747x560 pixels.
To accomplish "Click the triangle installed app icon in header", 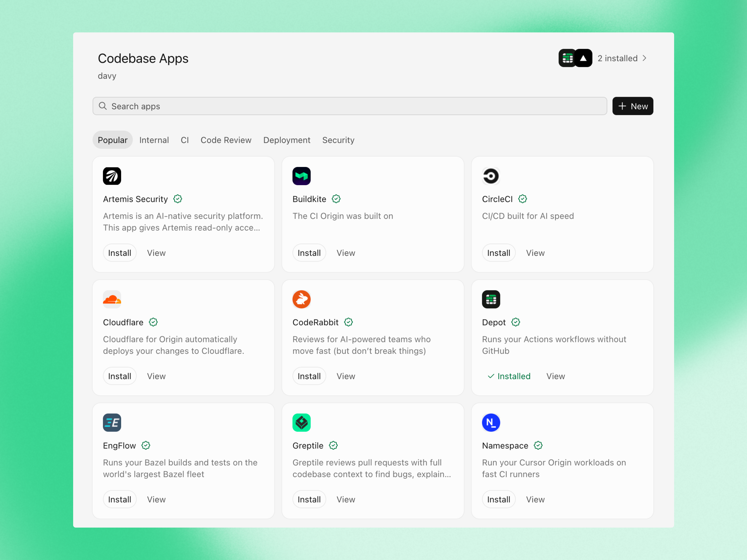I will tap(583, 58).
